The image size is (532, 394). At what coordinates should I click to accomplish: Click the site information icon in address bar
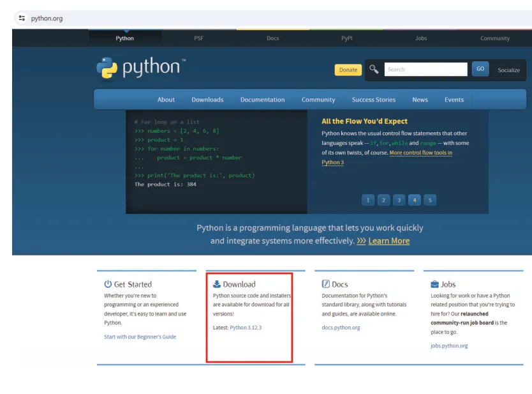point(22,18)
